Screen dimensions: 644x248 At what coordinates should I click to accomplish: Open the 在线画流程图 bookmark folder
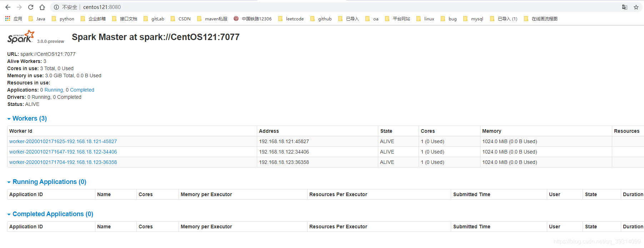pos(541,19)
